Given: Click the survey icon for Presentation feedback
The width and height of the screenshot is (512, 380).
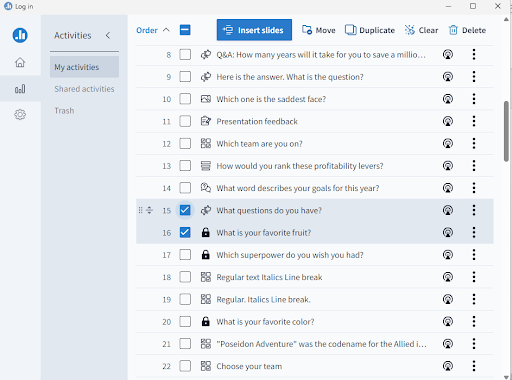Looking at the screenshot, I should pyautogui.click(x=206, y=121).
